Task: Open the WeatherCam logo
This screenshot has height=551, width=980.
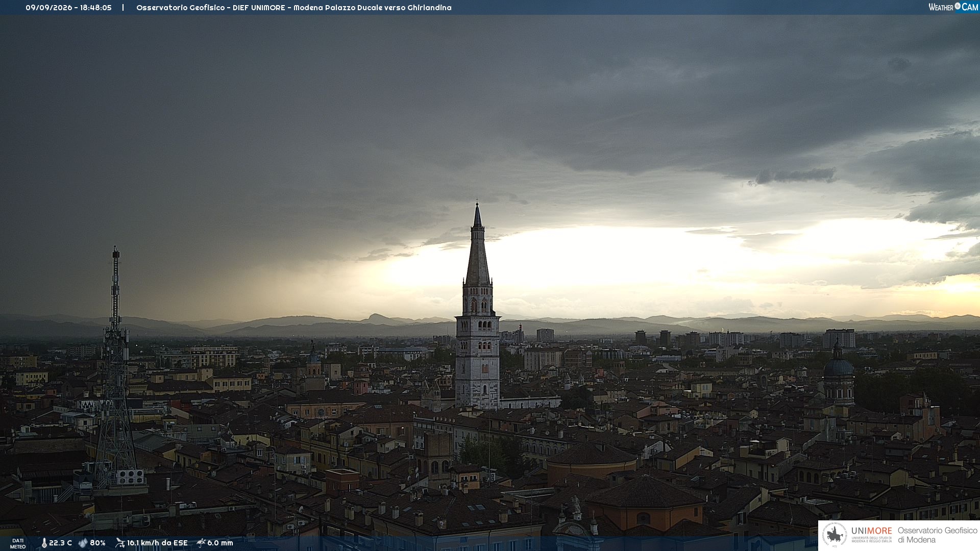Action: click(x=953, y=7)
